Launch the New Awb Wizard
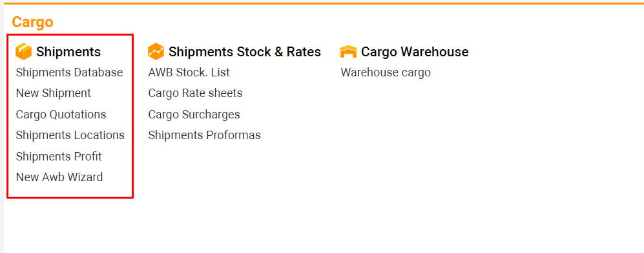The image size is (644, 253). pos(59,177)
